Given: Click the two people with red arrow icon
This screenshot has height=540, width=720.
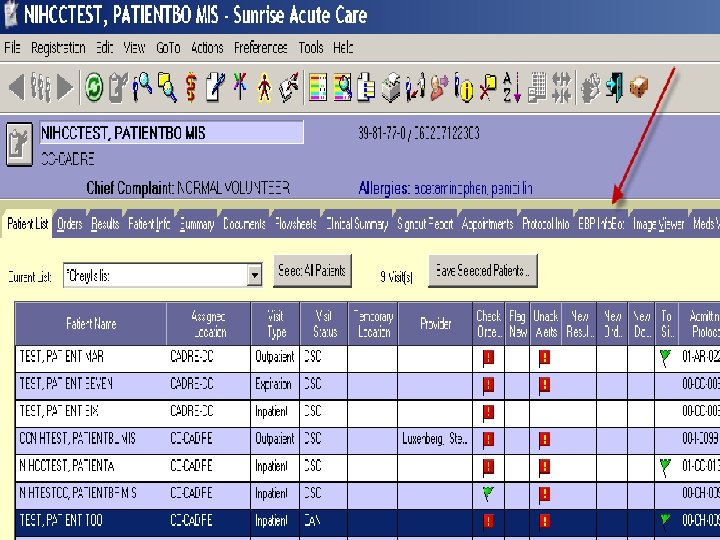Looking at the screenshot, I should [415, 87].
